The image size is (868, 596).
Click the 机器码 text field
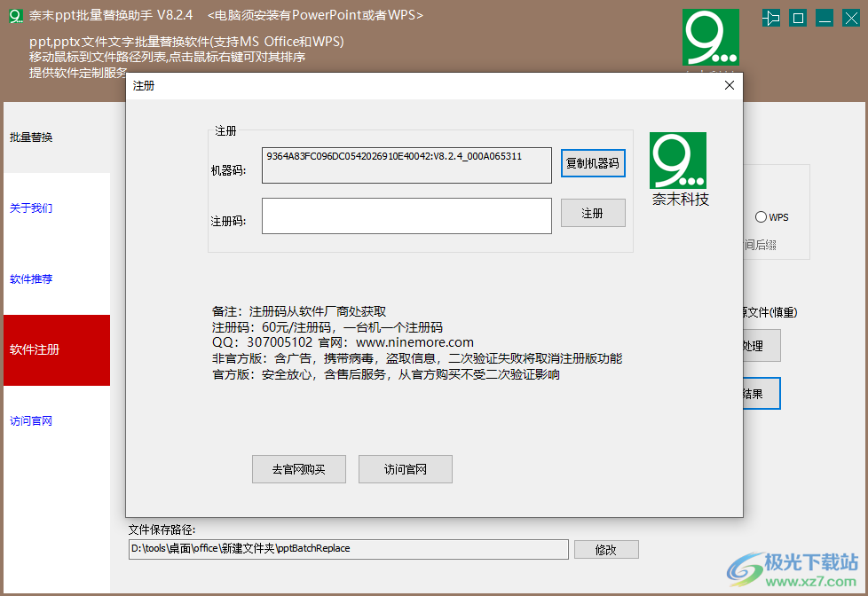tap(406, 165)
